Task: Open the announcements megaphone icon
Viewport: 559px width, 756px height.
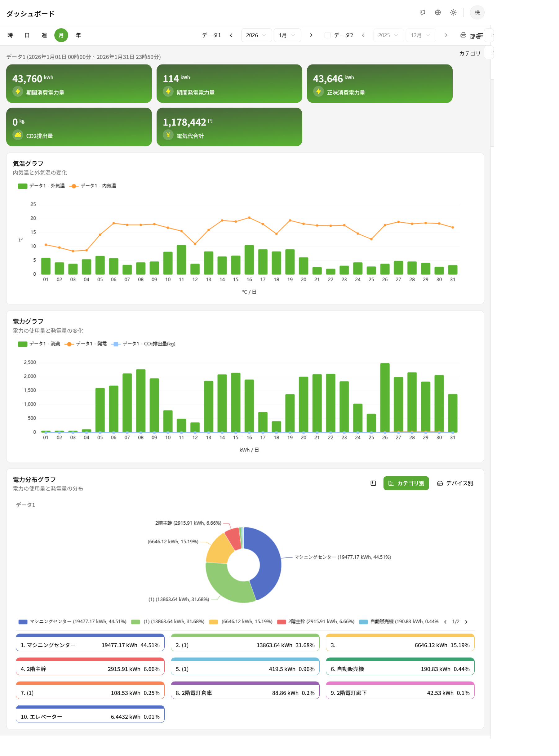Action: click(x=422, y=12)
